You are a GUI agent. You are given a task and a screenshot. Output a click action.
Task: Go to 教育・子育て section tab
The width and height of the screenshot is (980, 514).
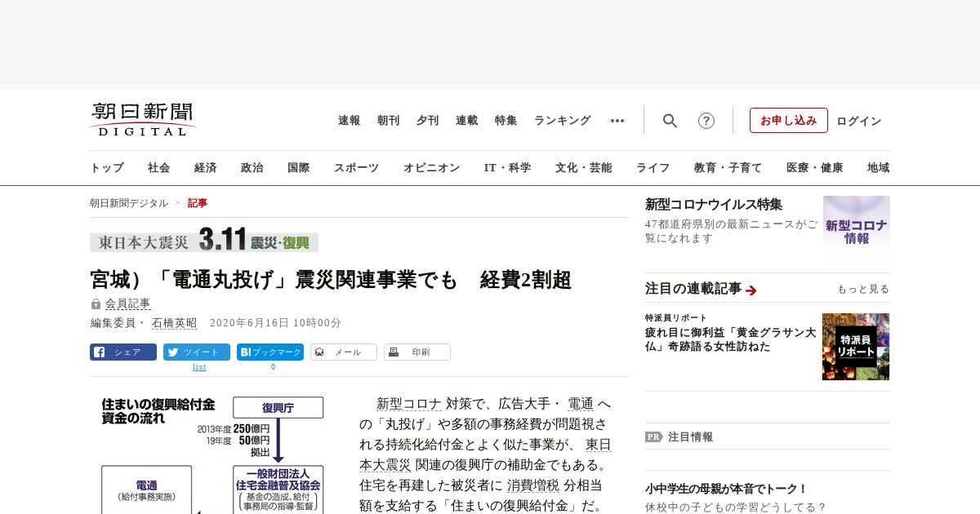click(728, 168)
